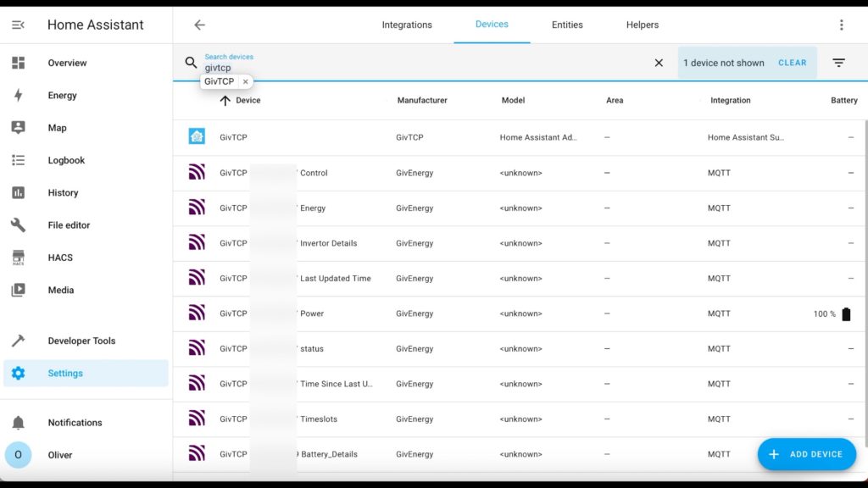Image resolution: width=868 pixels, height=488 pixels.
Task: Clear the hidden device filter
Action: [x=793, y=63]
